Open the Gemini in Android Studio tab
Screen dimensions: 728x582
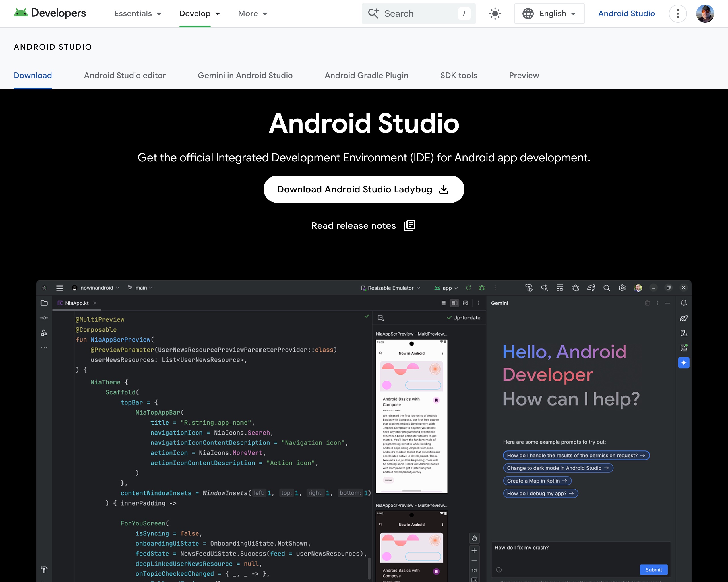tap(245, 76)
